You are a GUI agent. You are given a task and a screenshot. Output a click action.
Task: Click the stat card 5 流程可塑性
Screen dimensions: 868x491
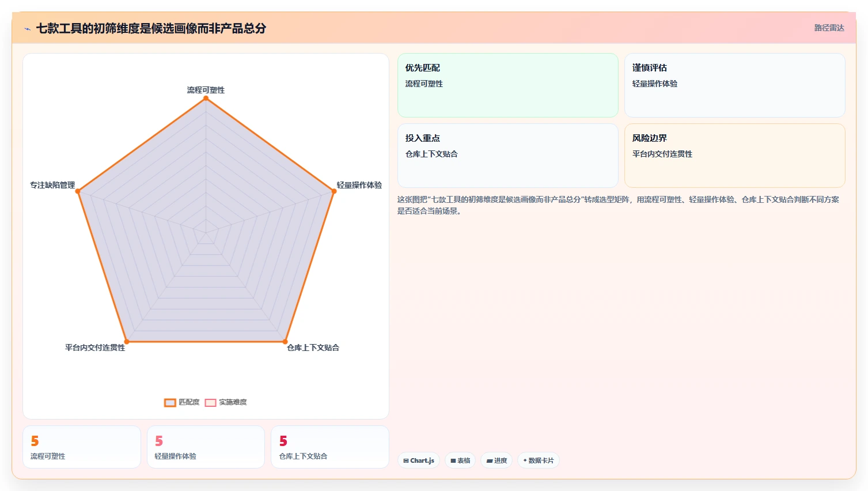82,447
